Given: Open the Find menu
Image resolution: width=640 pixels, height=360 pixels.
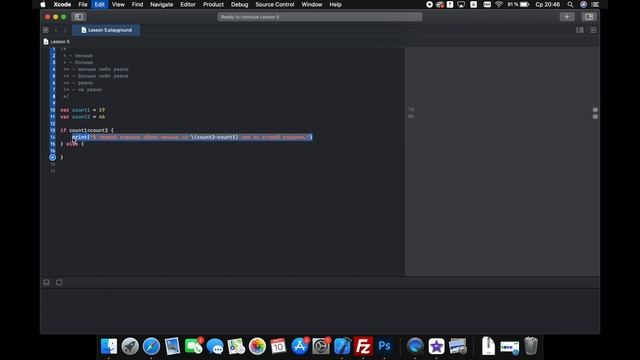Looking at the screenshot, I should [x=137, y=4].
